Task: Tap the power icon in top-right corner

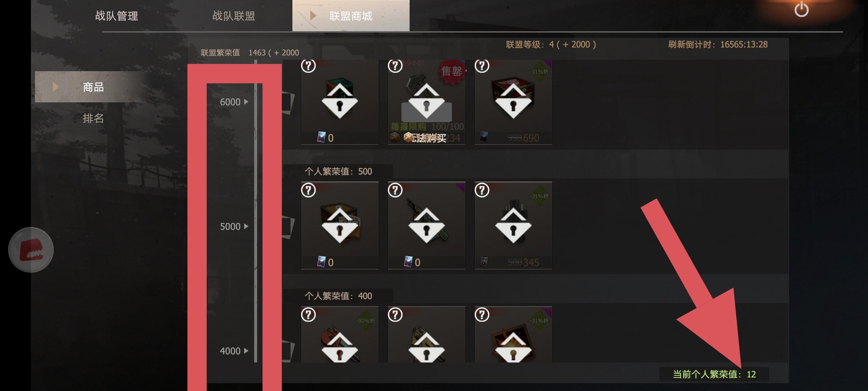Action: (801, 10)
